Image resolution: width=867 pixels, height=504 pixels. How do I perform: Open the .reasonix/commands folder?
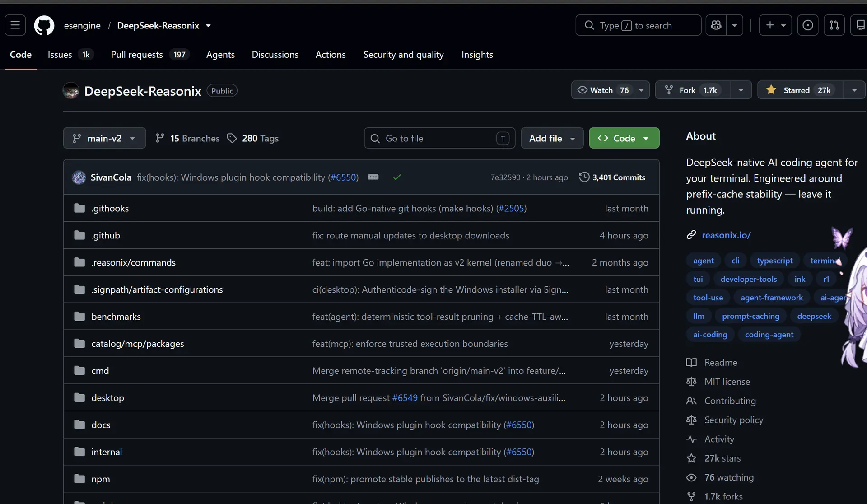pyautogui.click(x=133, y=262)
